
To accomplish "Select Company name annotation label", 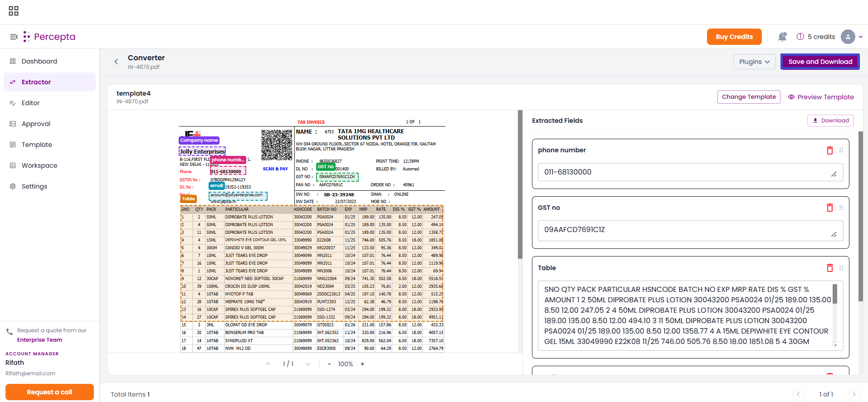I will 199,140.
